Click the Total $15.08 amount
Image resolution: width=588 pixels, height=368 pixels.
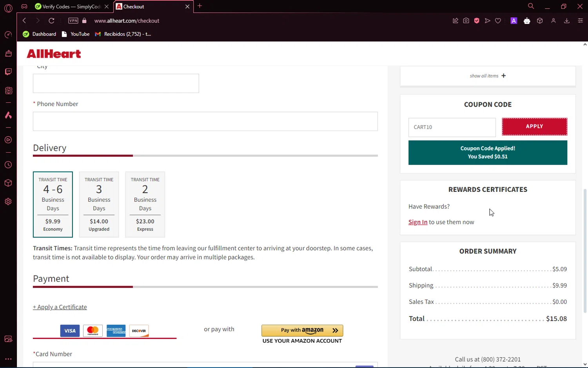[x=557, y=319]
